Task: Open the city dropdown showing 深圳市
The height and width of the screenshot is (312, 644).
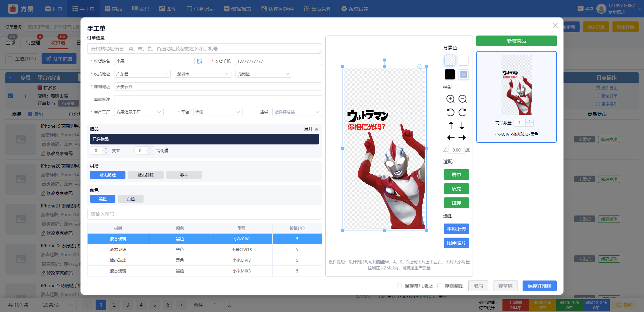Action: pos(203,74)
